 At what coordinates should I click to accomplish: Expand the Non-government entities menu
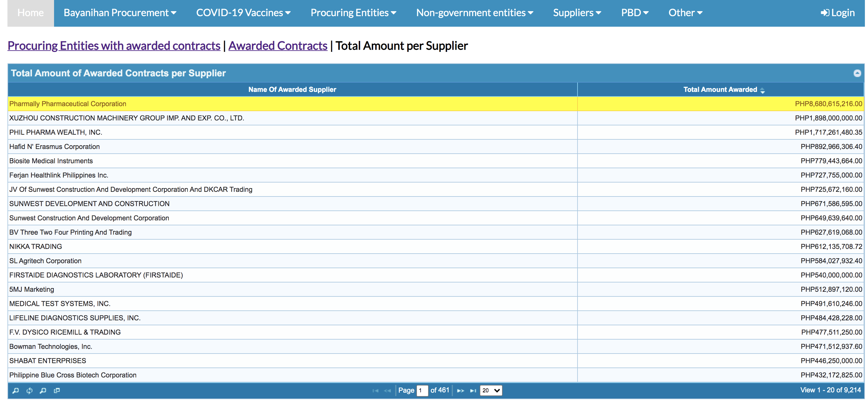[x=475, y=13]
